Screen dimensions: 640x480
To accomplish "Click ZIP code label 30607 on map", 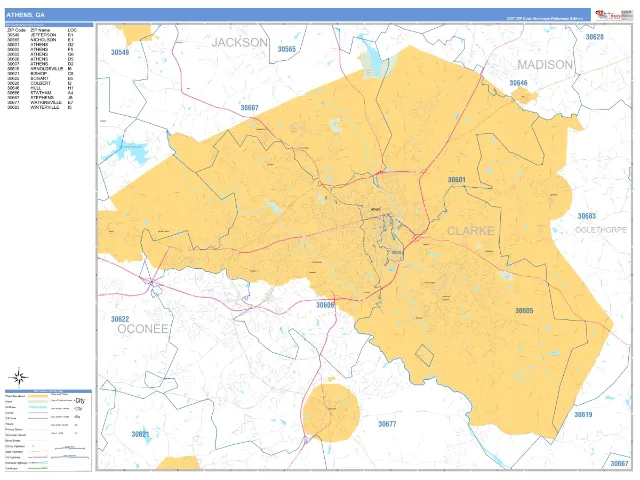I will tap(249, 108).
